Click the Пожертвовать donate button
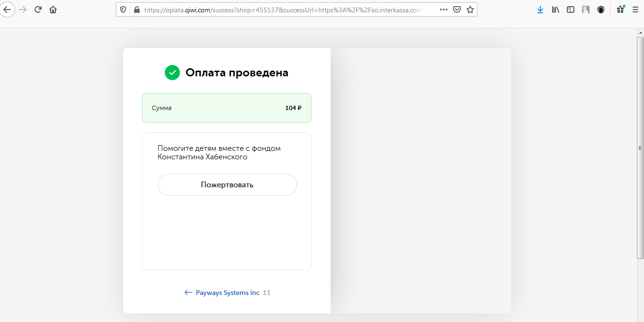Image resolution: width=644 pixels, height=322 pixels. pos(227,184)
